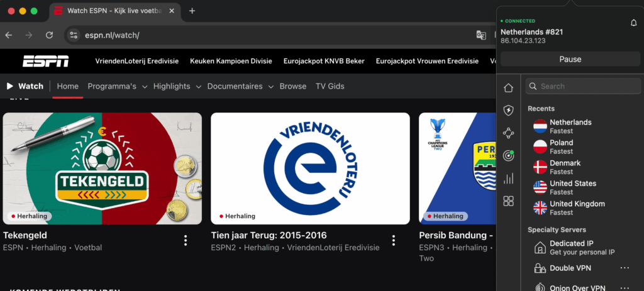Open the TV Gids tab
Screen dimensions: 644x291
330,86
